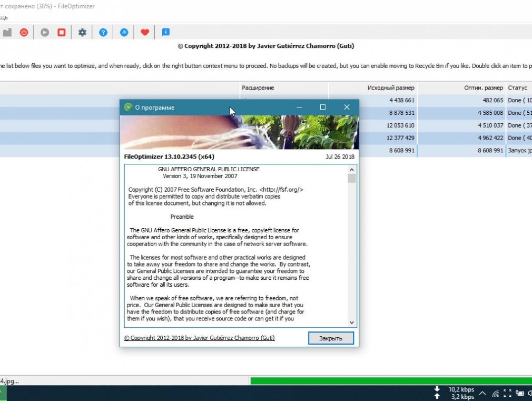Click the bold copyright header in the main window
This screenshot has height=401, width=532.
266,46
